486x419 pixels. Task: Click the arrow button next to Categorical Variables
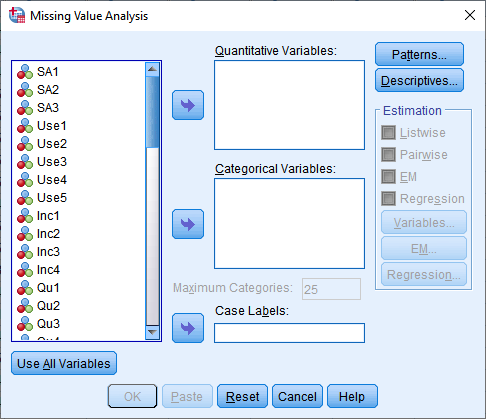[188, 224]
